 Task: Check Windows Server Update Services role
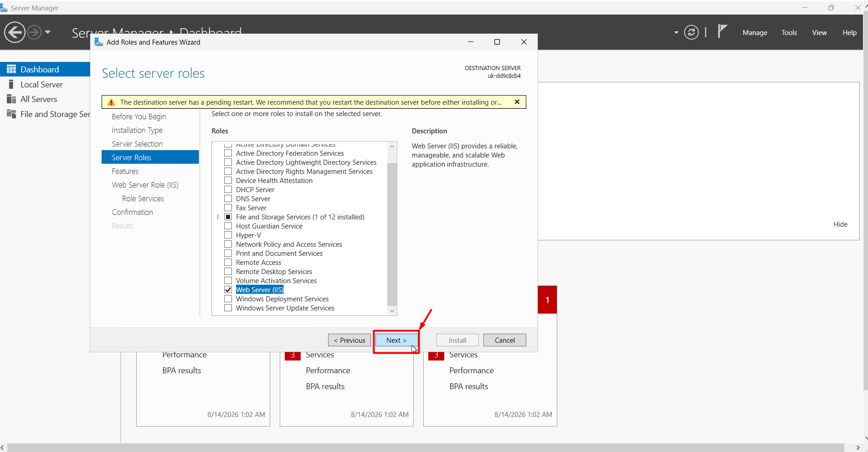click(228, 308)
